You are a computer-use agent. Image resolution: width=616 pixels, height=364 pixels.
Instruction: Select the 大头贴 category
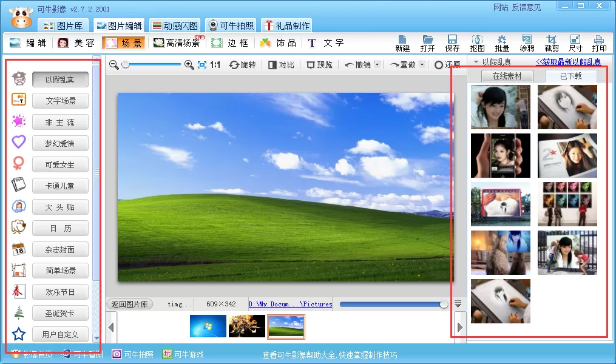pos(60,207)
